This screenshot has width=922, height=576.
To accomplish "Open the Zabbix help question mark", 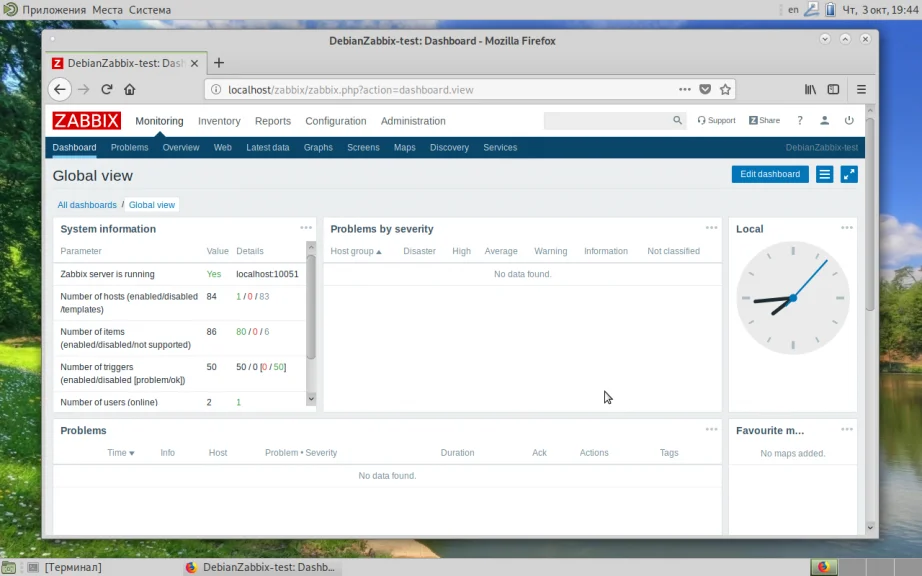I will click(800, 120).
